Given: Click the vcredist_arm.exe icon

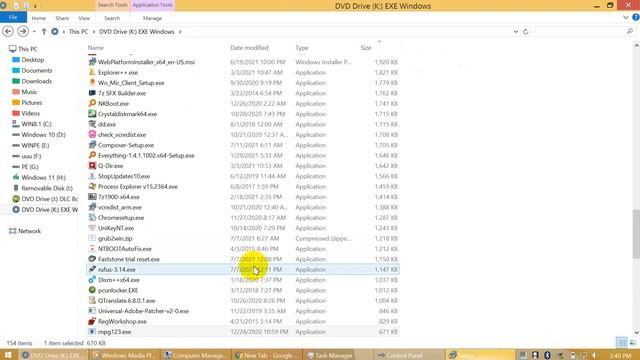Looking at the screenshot, I should click(x=92, y=207).
